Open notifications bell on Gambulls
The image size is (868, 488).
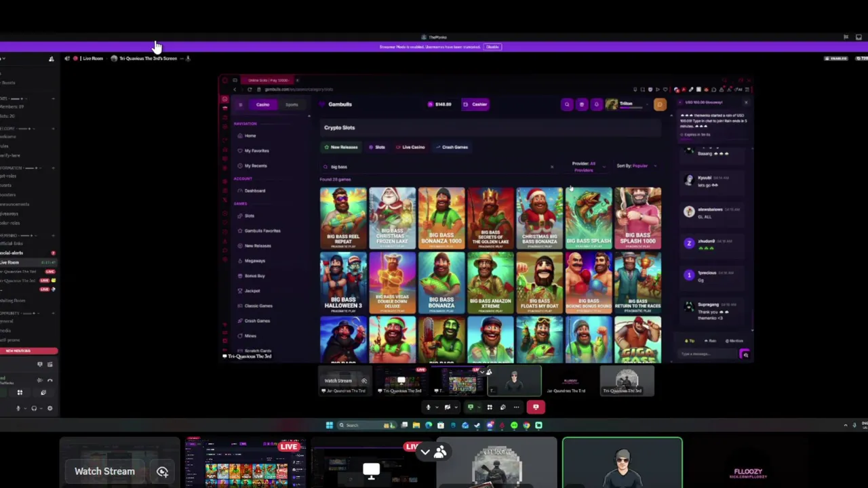597,104
